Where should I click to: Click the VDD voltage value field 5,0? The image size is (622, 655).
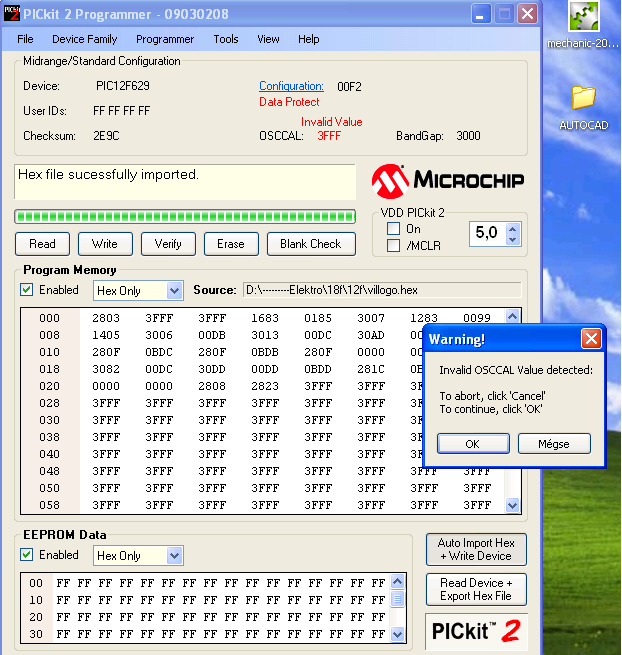487,233
